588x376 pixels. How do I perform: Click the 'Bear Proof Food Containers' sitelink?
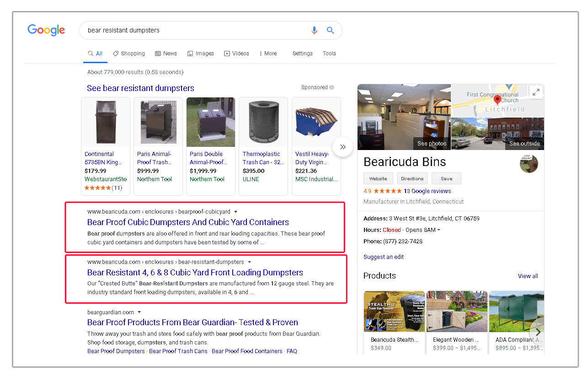click(x=247, y=351)
